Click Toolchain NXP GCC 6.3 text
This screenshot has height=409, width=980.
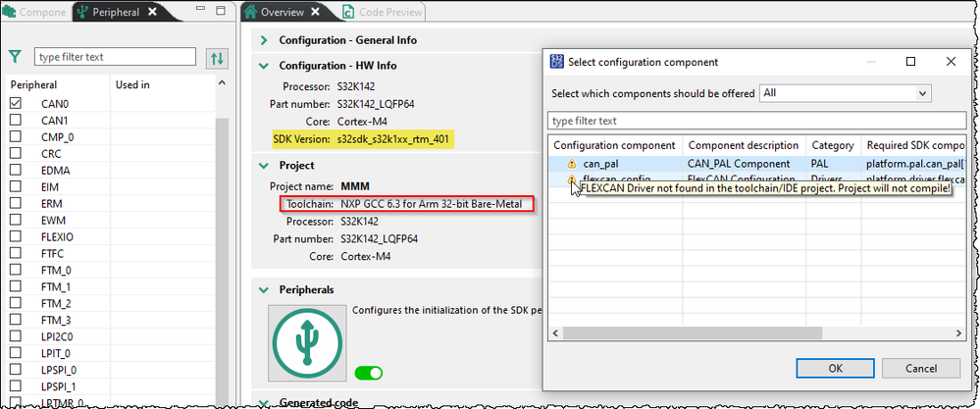tap(406, 204)
